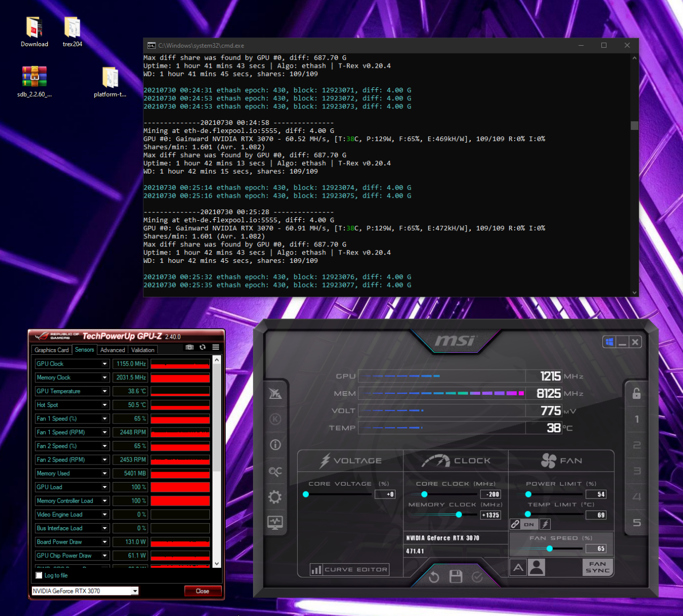The image size is (683, 616).
Task: Open the Validation tab in GPU-Z
Action: [143, 350]
